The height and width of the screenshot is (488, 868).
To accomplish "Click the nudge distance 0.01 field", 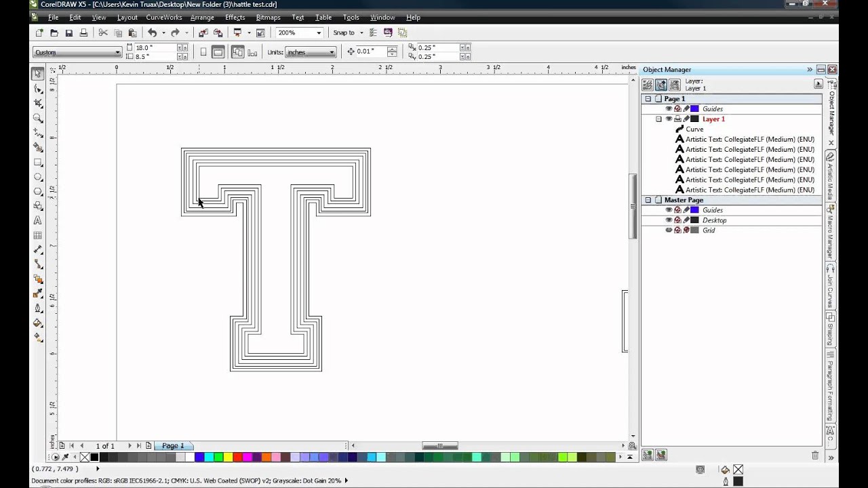I will tap(371, 52).
